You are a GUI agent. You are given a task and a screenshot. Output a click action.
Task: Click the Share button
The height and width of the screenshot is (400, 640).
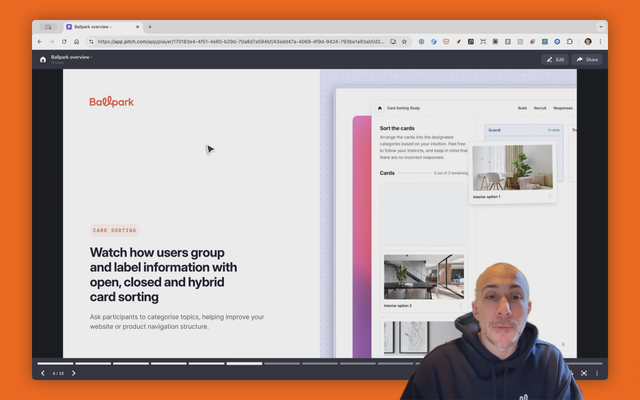click(x=587, y=60)
